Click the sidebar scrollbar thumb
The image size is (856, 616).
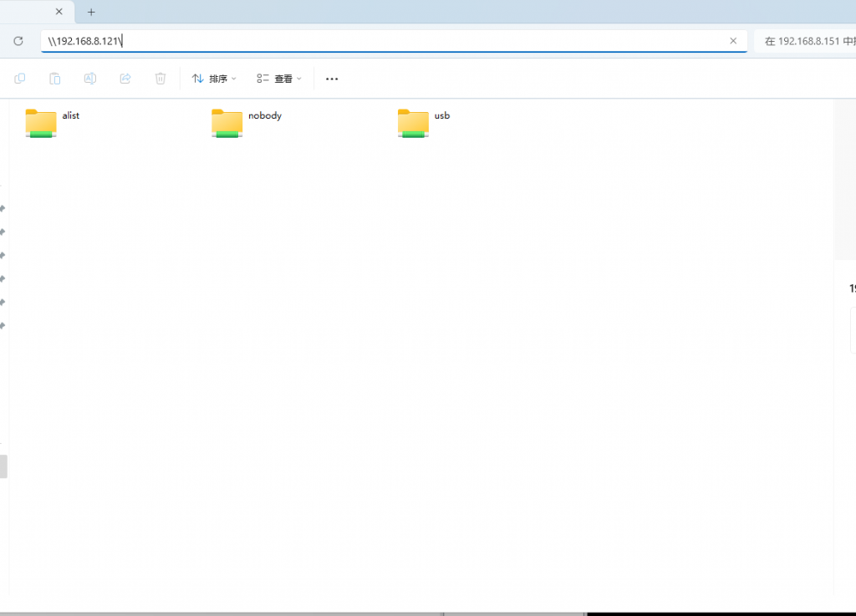tap(3, 466)
